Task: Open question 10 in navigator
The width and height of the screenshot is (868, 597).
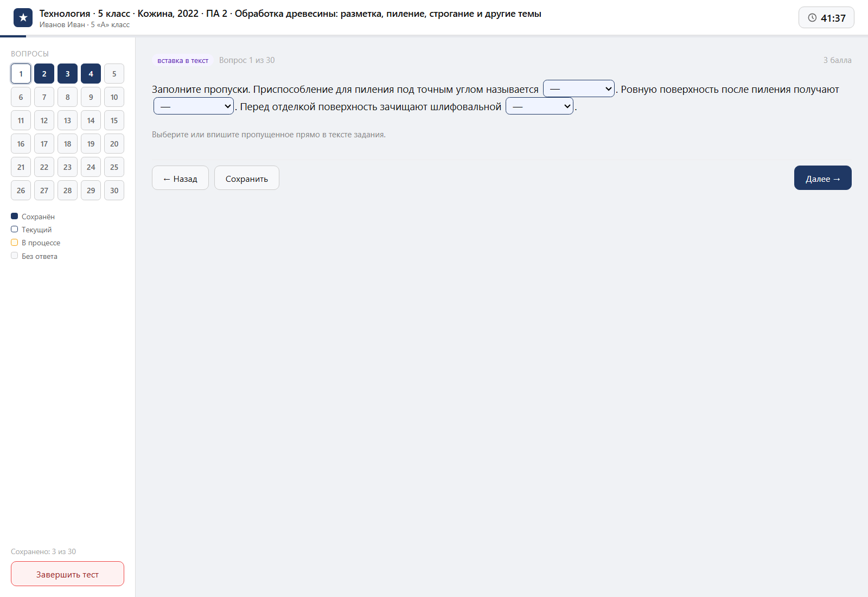Action: click(x=114, y=97)
